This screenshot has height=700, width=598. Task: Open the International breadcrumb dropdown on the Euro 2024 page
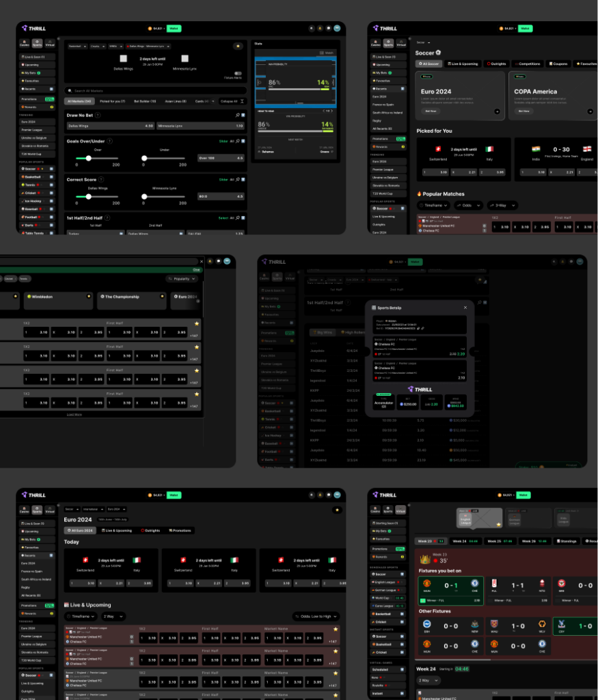pyautogui.click(x=93, y=509)
